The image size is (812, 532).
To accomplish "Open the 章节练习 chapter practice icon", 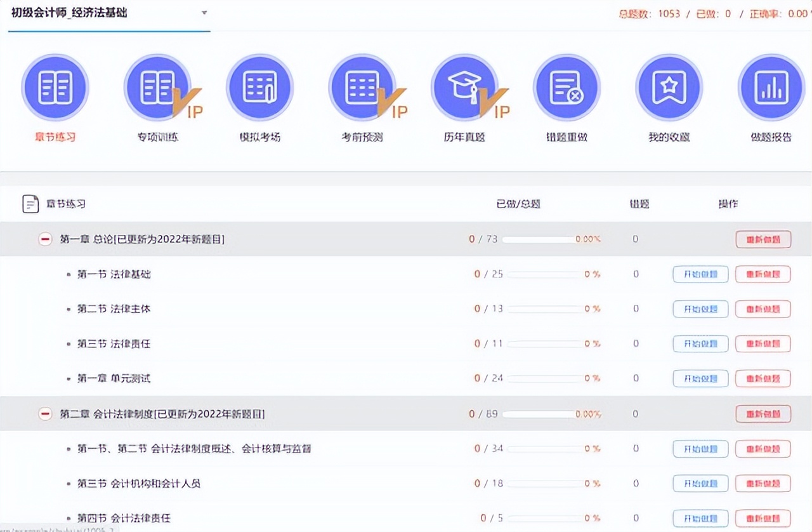I will 55,88.
